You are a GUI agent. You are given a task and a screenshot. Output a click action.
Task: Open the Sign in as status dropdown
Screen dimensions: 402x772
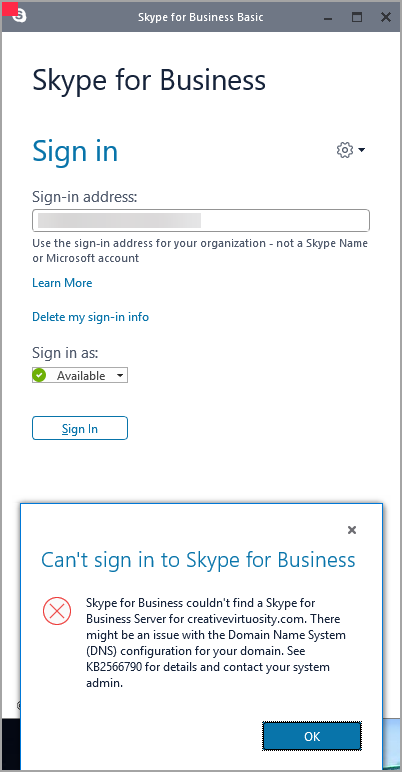point(80,375)
